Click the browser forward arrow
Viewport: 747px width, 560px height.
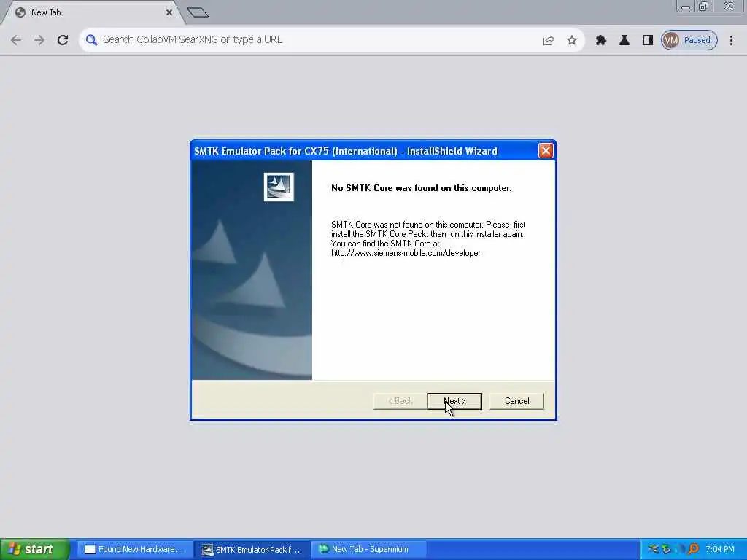[39, 40]
